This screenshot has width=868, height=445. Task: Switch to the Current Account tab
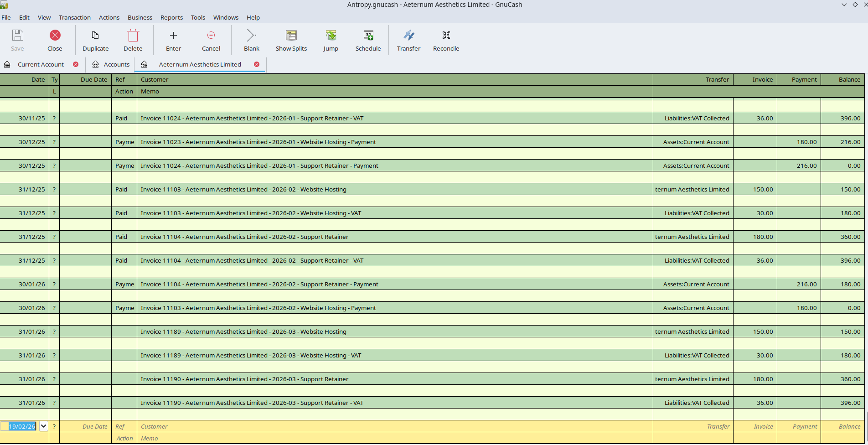[40, 64]
